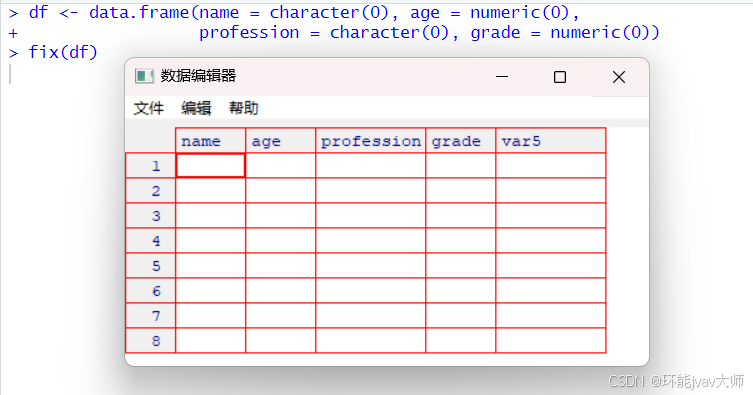Viewport: 753px width, 395px height.
Task: Click the name cell in row 4
Action: (210, 240)
